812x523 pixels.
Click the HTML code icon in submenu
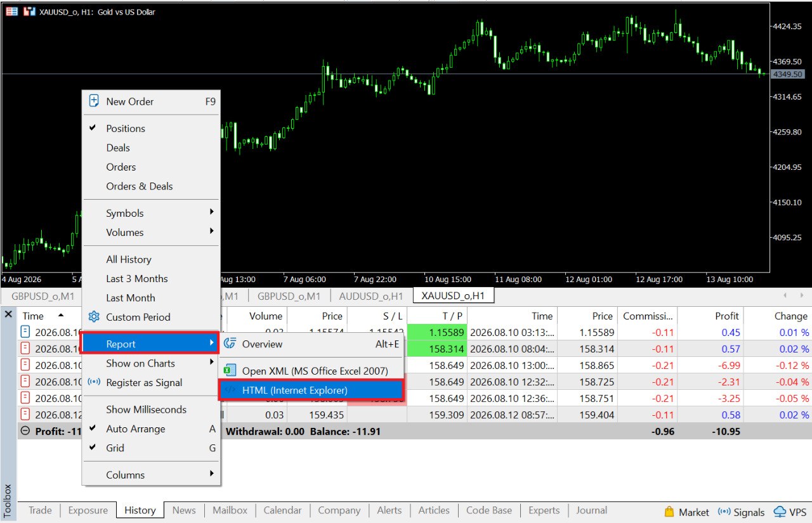click(x=230, y=390)
